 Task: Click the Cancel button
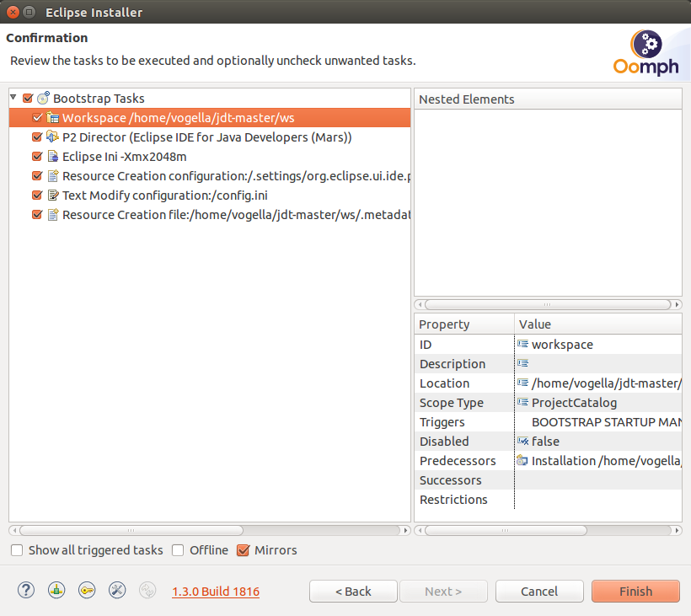tap(539, 591)
